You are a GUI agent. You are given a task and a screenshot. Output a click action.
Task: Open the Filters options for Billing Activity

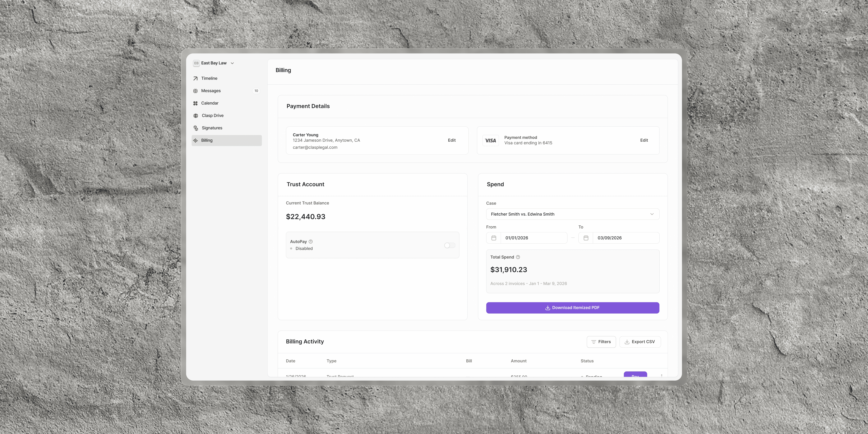(x=601, y=342)
